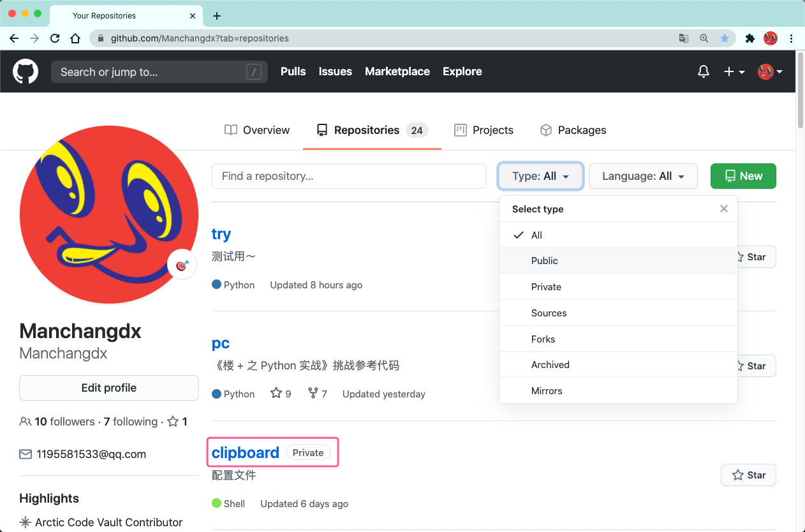Select Public in the type list
The height and width of the screenshot is (532, 805).
pyautogui.click(x=618, y=261)
